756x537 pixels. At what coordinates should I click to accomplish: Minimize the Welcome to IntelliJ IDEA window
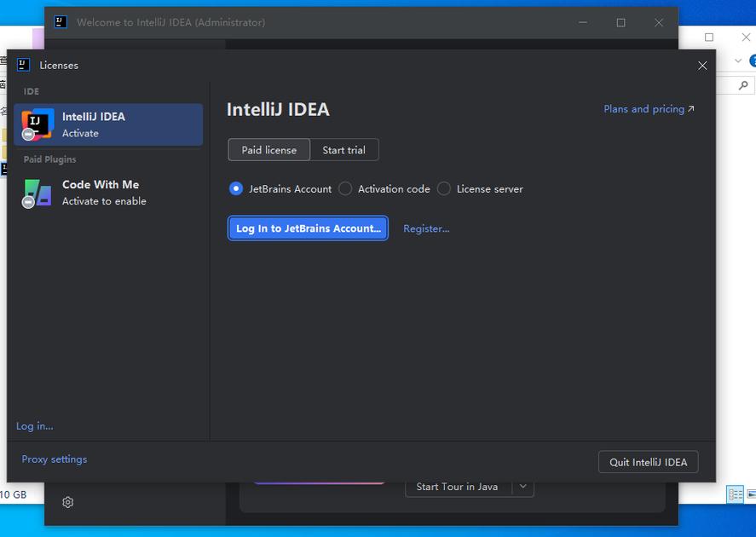(x=583, y=23)
